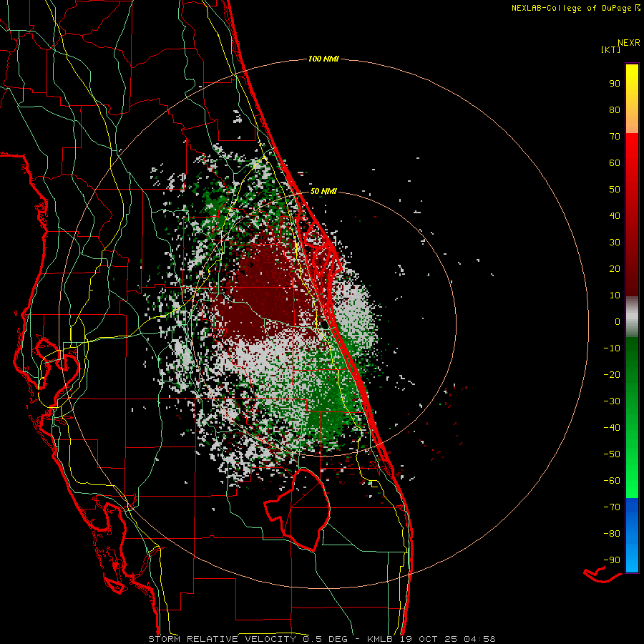Viewport: 644px width, 644px height.
Task: Click the 60 value on velocity scale
Action: tap(615, 163)
